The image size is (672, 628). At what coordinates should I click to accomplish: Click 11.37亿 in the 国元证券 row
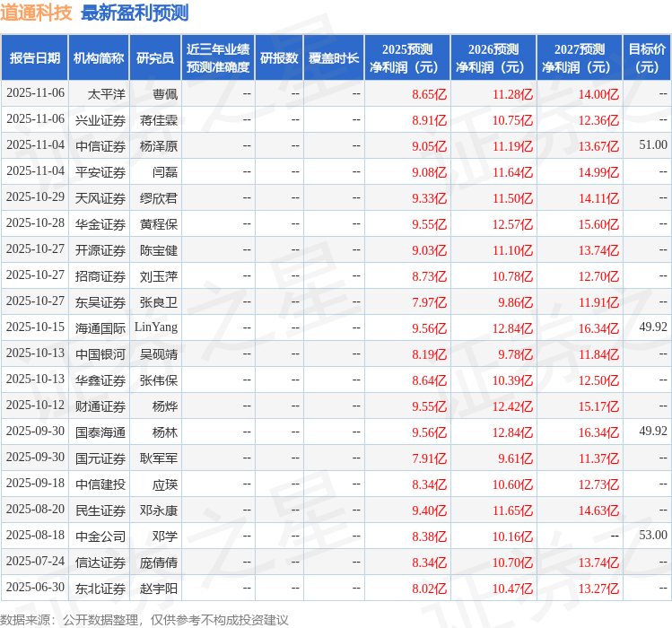coord(598,458)
